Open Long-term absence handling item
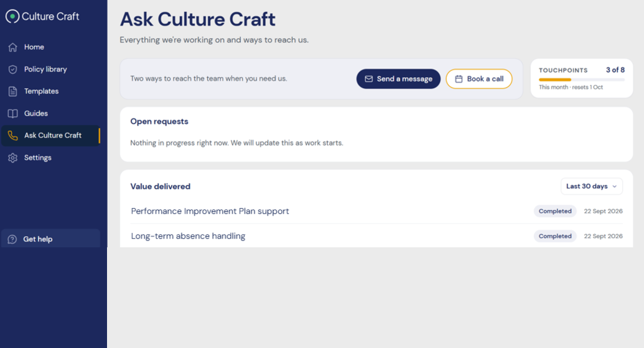The width and height of the screenshot is (644, 348). (188, 236)
